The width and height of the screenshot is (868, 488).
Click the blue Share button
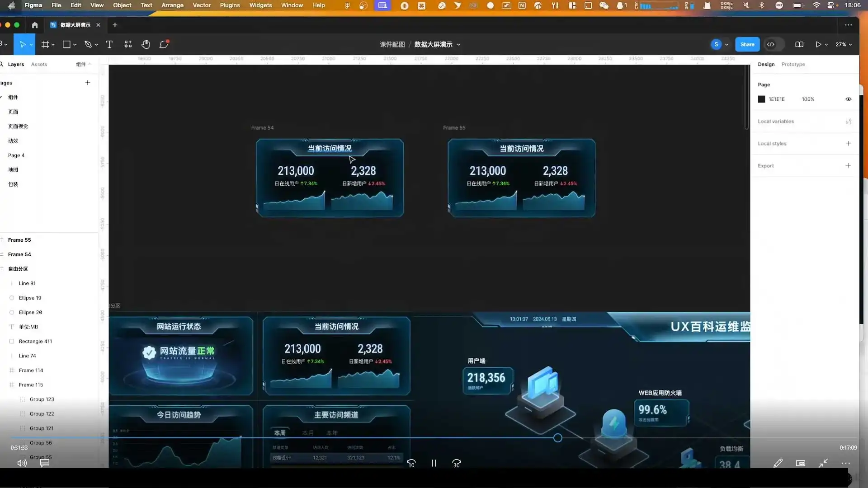(747, 44)
